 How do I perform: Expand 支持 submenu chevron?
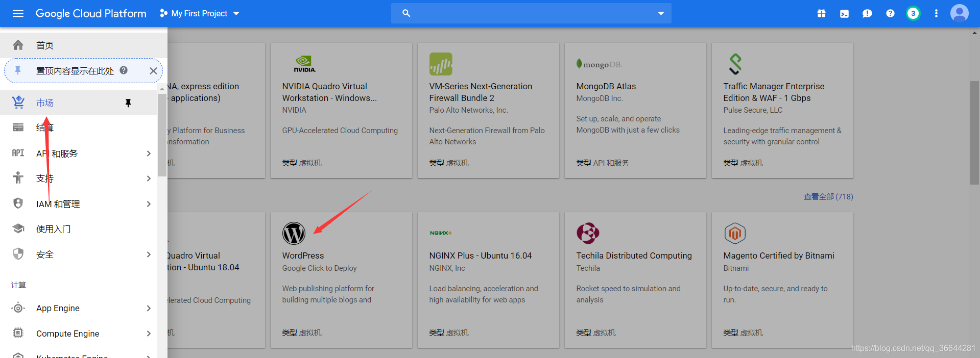149,178
